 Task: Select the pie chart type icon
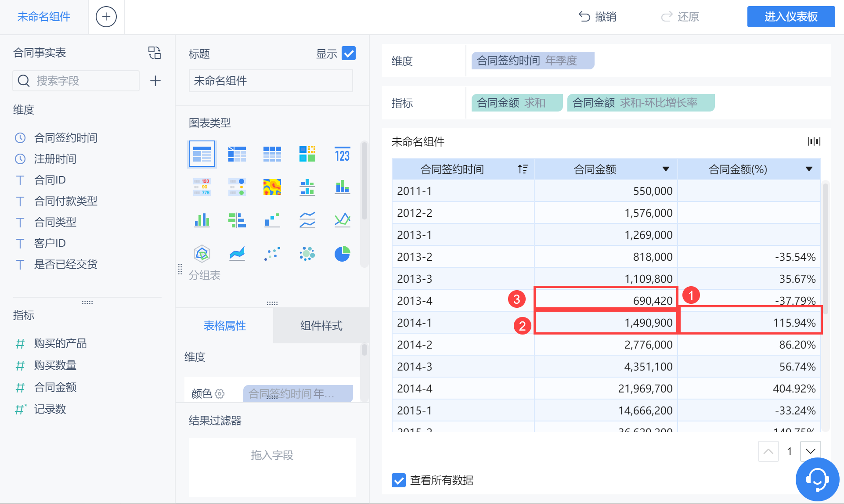point(342,254)
